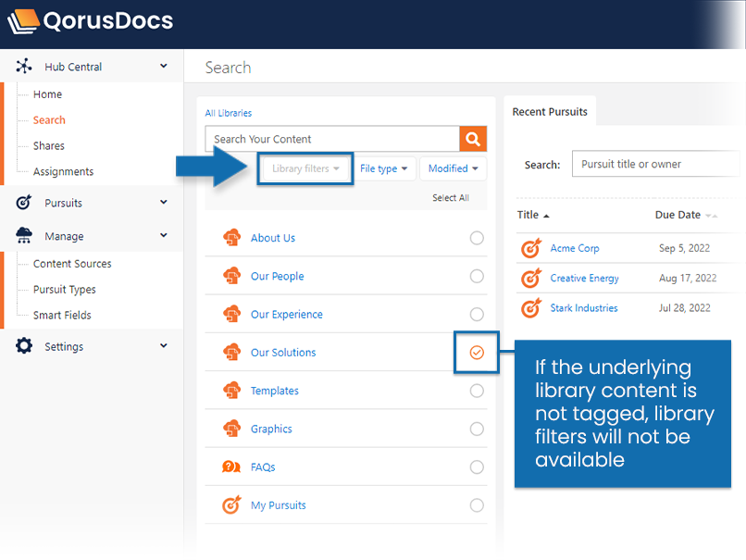Click the Pursuits target icon in sidebar
This screenshot has height=560, width=746.
[x=24, y=202]
